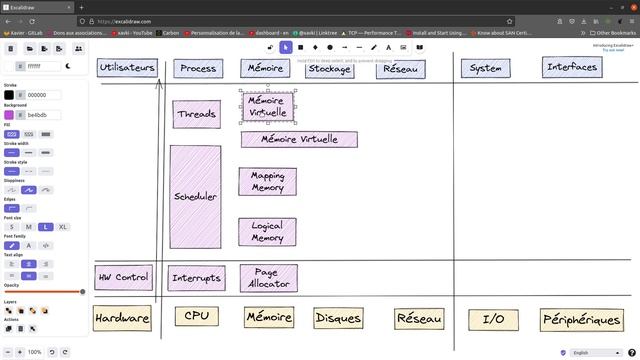The image size is (640, 360).
Task: Toggle dark mode with moon icon
Action: pyautogui.click(x=68, y=66)
